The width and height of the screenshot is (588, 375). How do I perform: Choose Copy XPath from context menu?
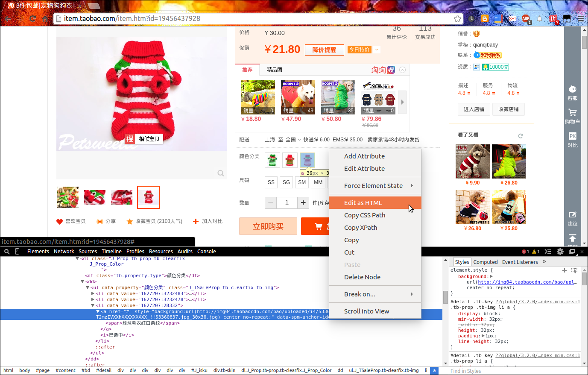[x=375, y=228]
